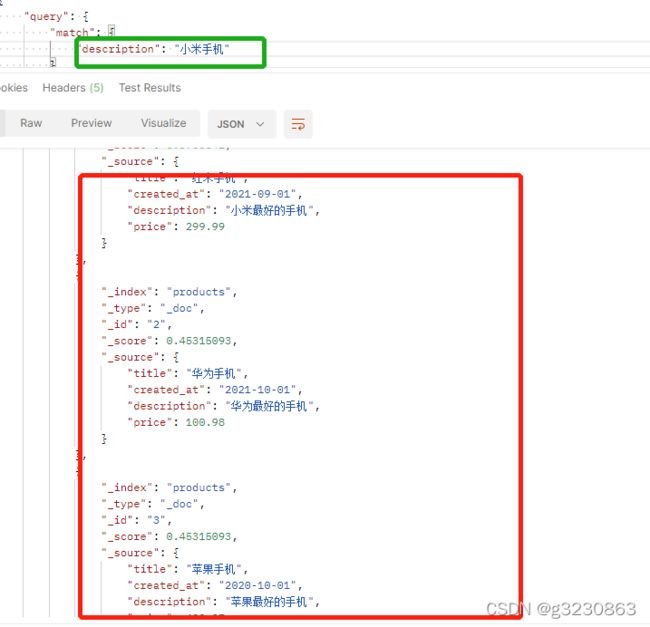
Task: Select the _id value "3"
Action: coord(156,520)
